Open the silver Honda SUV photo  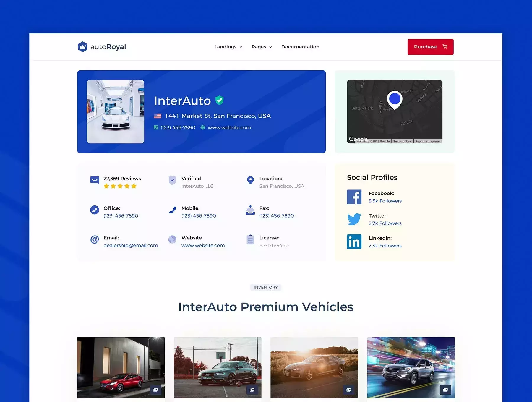click(411, 368)
